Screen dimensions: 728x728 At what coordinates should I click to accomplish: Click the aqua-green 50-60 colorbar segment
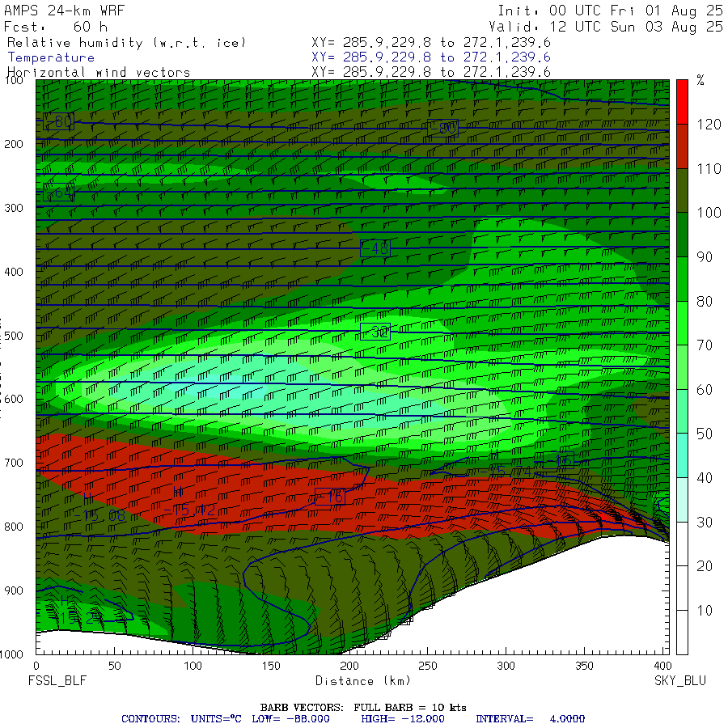coord(682,411)
